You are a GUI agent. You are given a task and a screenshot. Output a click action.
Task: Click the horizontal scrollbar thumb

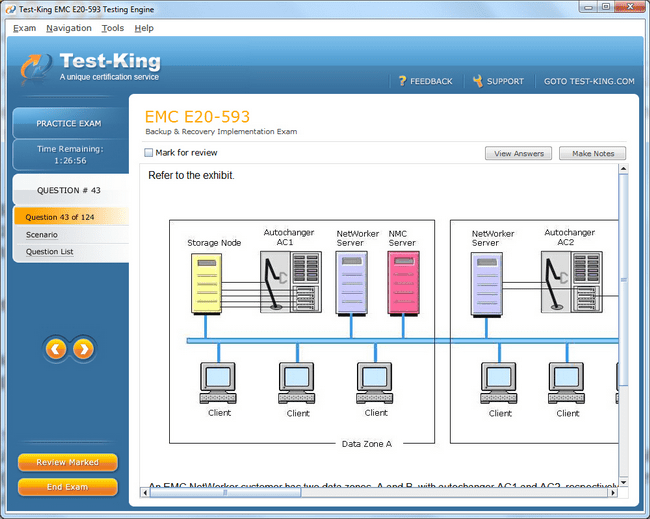(226, 493)
